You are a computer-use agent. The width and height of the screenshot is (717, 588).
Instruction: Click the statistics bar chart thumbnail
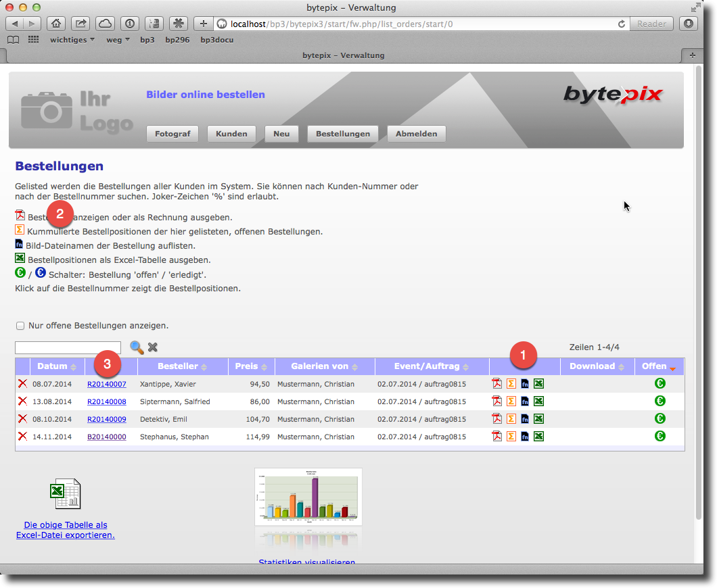point(308,497)
